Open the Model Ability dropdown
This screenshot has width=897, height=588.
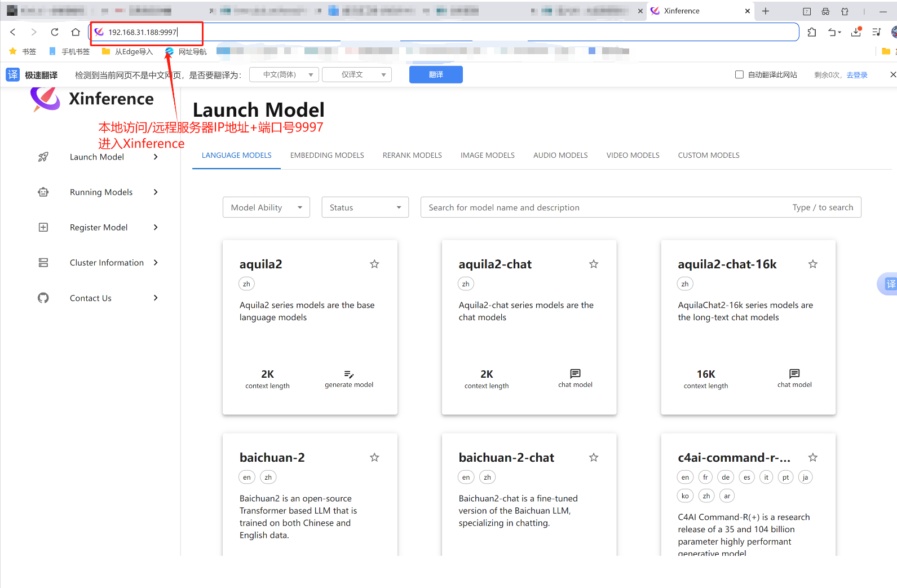click(x=266, y=207)
